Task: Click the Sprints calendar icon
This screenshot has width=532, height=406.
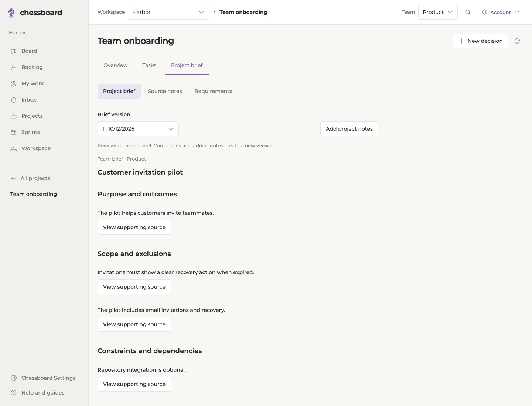Action: coord(14,133)
